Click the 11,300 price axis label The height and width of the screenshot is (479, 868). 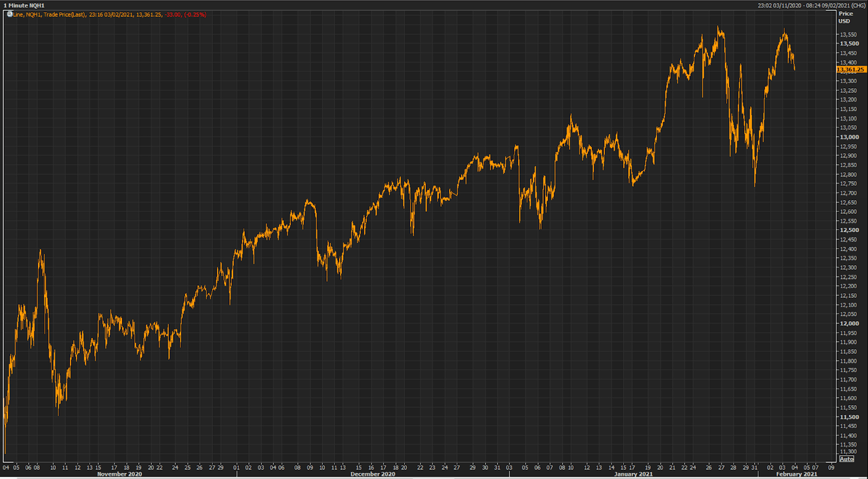pyautogui.click(x=849, y=451)
